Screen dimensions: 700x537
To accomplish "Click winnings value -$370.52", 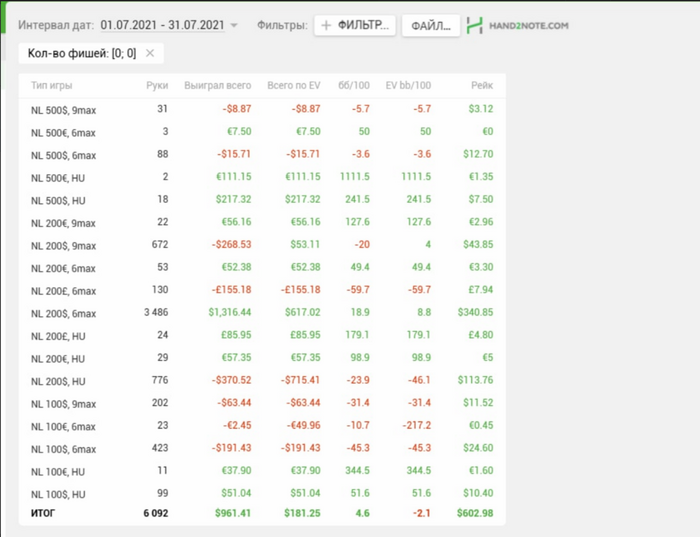I will click(231, 380).
